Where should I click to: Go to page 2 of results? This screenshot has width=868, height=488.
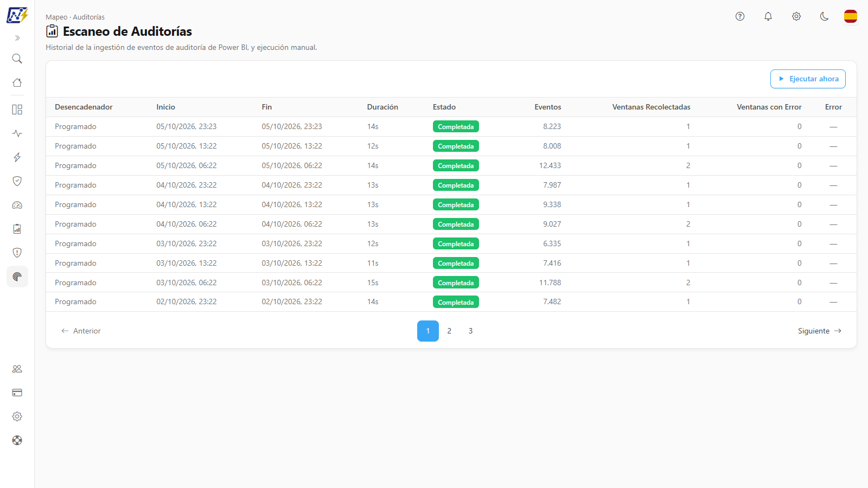click(449, 331)
